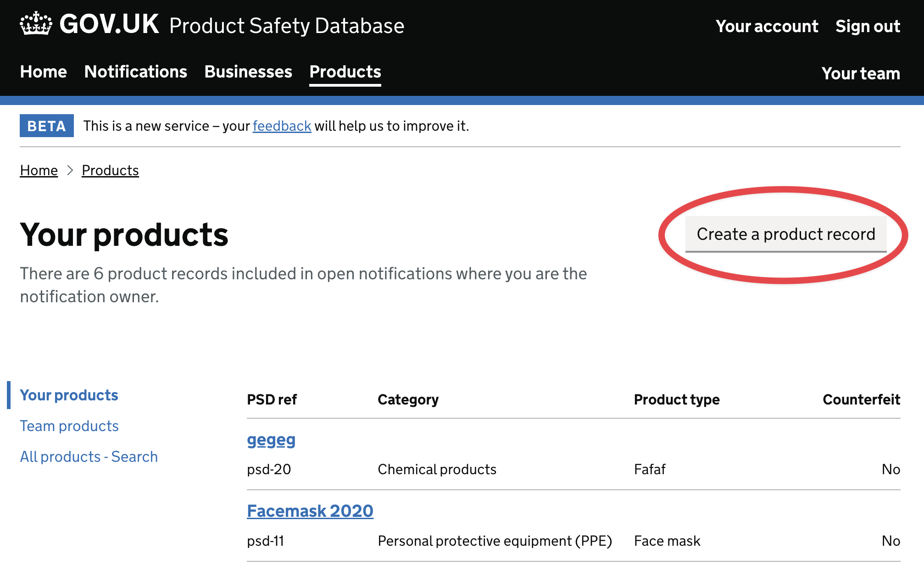This screenshot has height=576, width=924.
Task: Open the Facemask 2020 product record
Action: point(310,510)
